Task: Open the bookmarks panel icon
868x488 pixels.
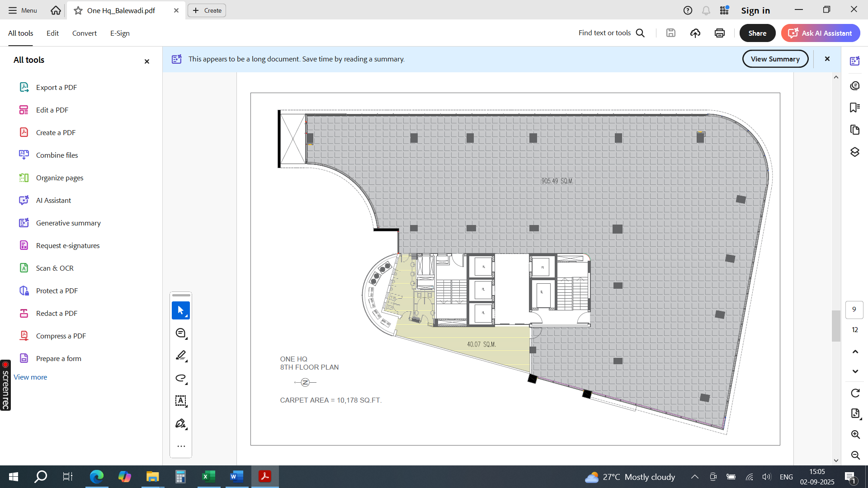Action: tap(854, 108)
